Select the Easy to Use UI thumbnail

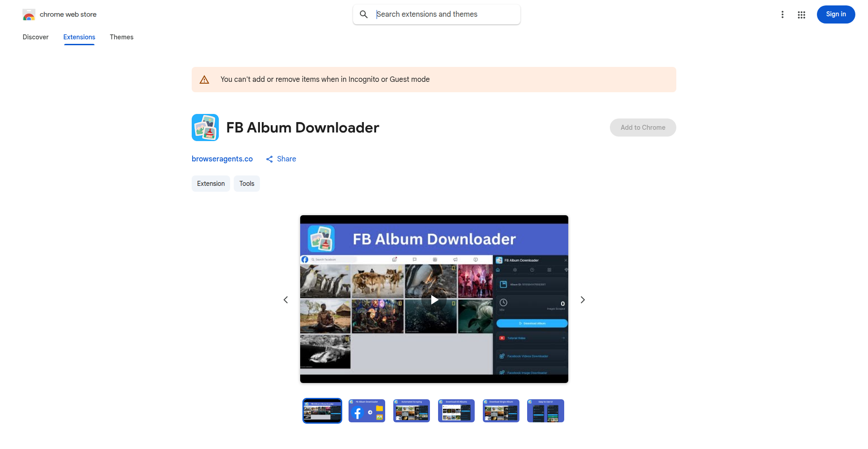click(546, 411)
